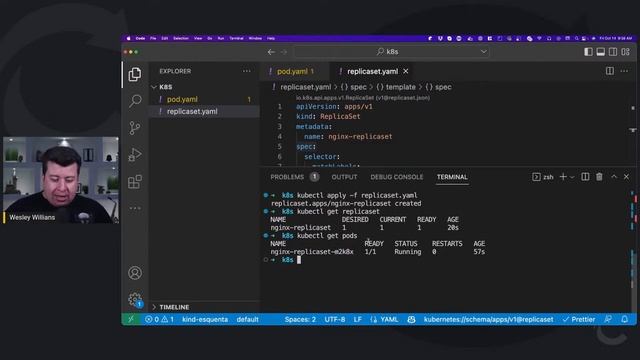Open the Run and Debug view
Viewport: 640px width, 360px height.
[135, 155]
